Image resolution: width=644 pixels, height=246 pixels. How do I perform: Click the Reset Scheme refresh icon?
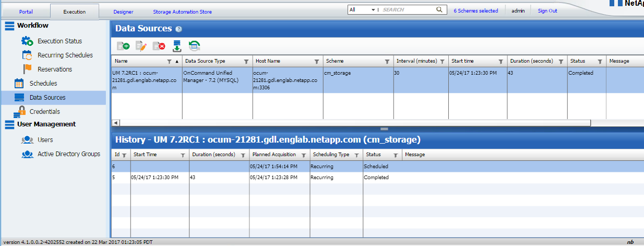point(195,46)
